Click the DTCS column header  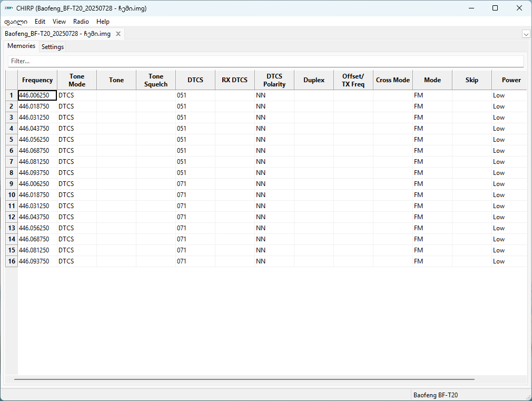(195, 80)
